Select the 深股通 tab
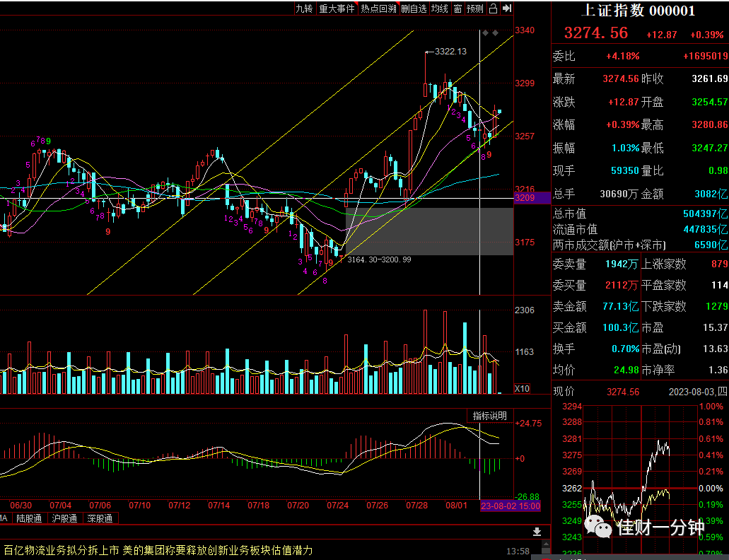This screenshot has width=729, height=560. (x=100, y=518)
